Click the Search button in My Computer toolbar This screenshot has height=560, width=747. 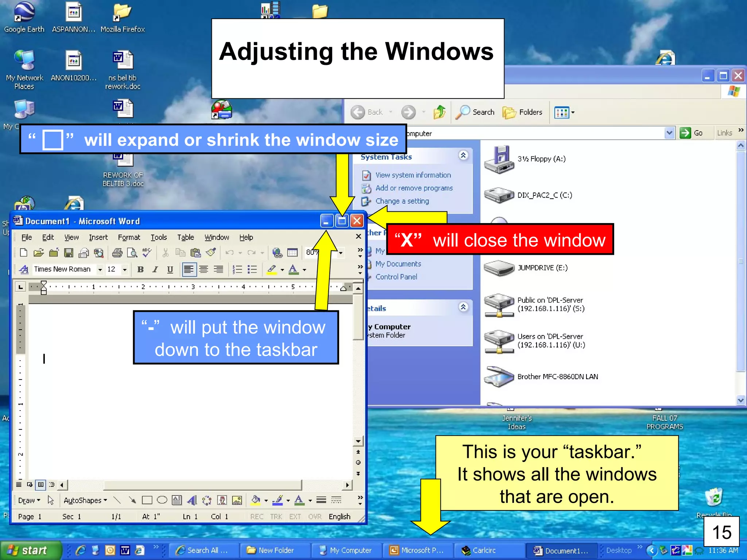pyautogui.click(x=475, y=112)
